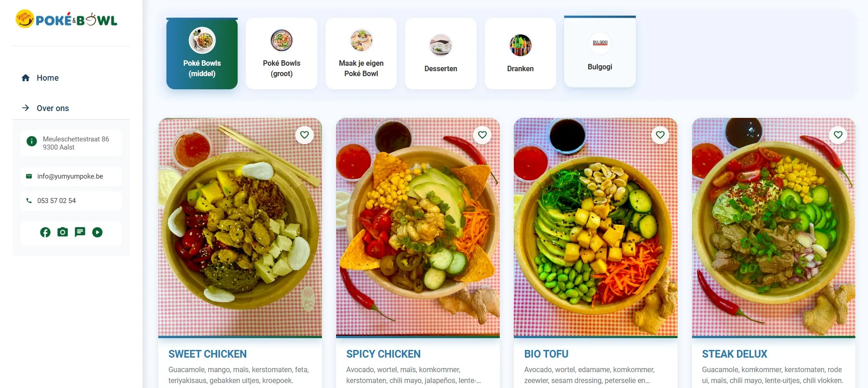
Task: Click the info@yumyumpoke.be email link
Action: click(70, 176)
